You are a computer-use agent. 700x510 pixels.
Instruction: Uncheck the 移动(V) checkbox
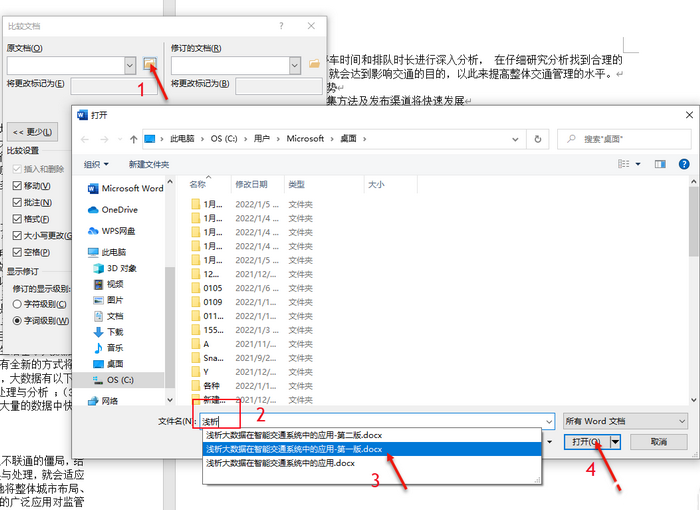pyautogui.click(x=17, y=186)
